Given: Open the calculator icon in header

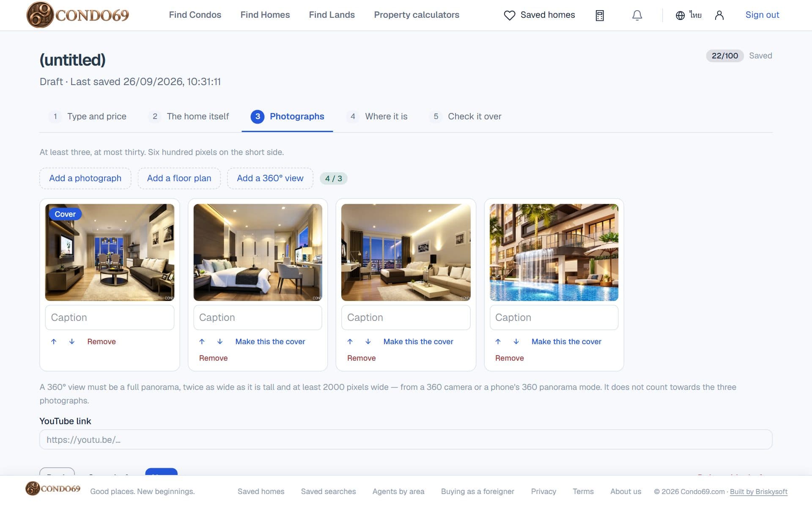Looking at the screenshot, I should point(599,15).
